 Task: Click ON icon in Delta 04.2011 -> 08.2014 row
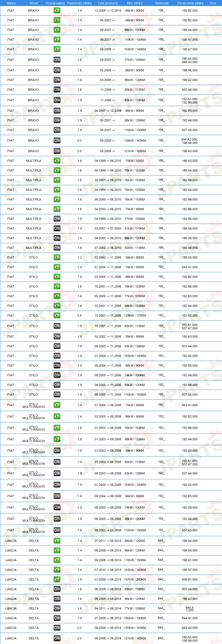(x=57, y=608)
